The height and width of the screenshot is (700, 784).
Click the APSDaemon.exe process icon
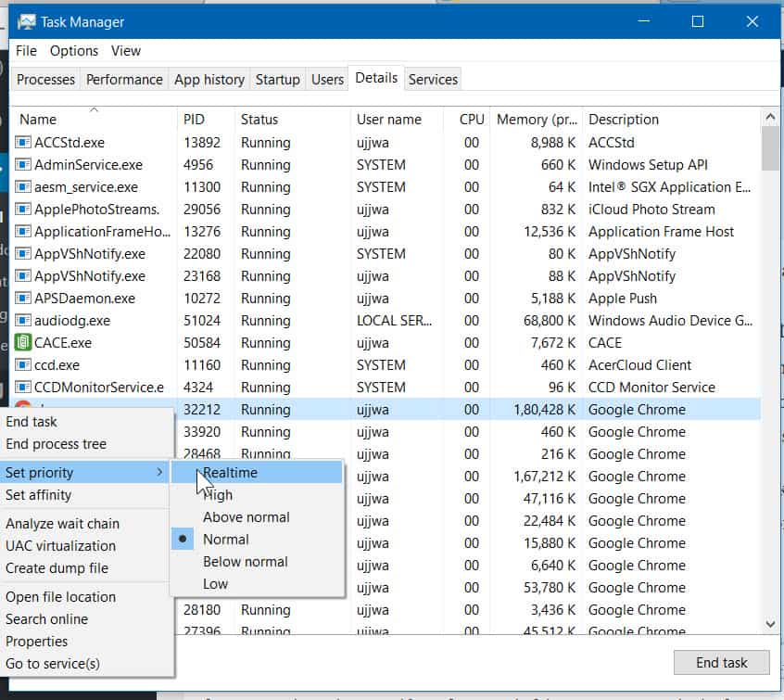coord(22,299)
